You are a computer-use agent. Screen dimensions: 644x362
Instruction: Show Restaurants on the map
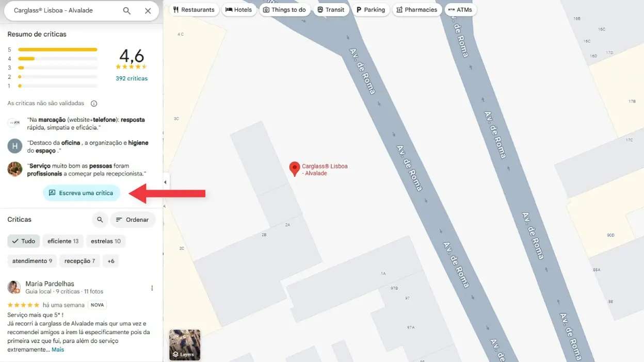pyautogui.click(x=194, y=9)
